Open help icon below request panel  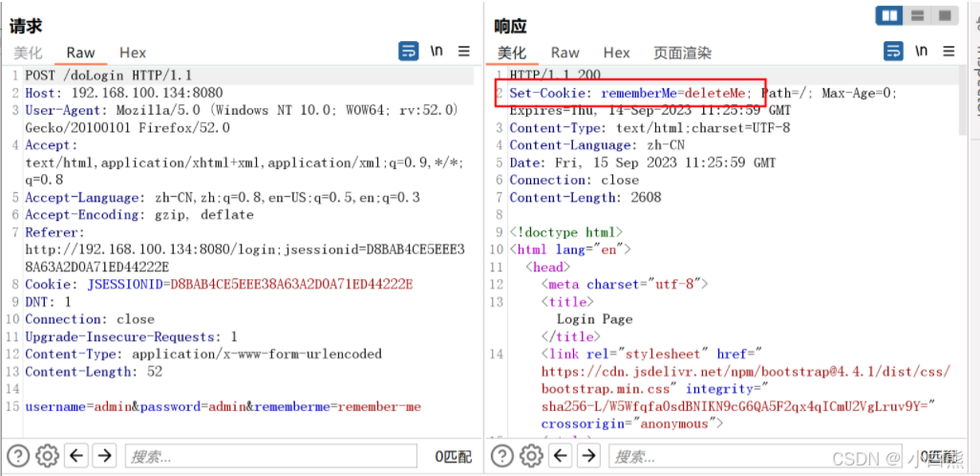click(x=17, y=456)
